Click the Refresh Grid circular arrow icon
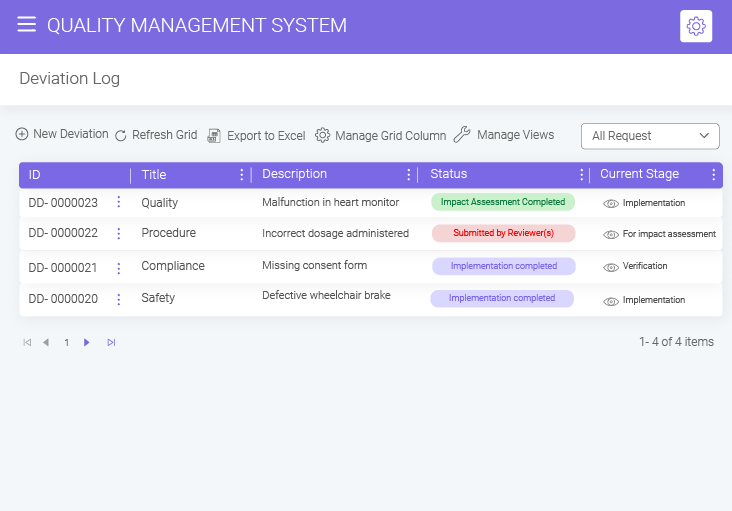The height and width of the screenshot is (511, 732). click(x=121, y=135)
